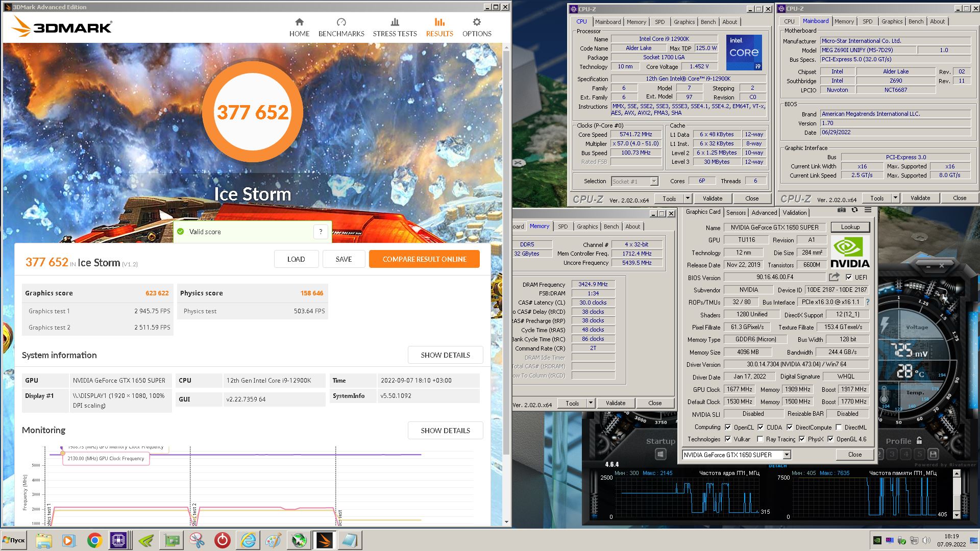Screen dimensions: 980x551
Task: Click Afterburner graph scrollbar down arrow
Action: pyautogui.click(x=957, y=516)
